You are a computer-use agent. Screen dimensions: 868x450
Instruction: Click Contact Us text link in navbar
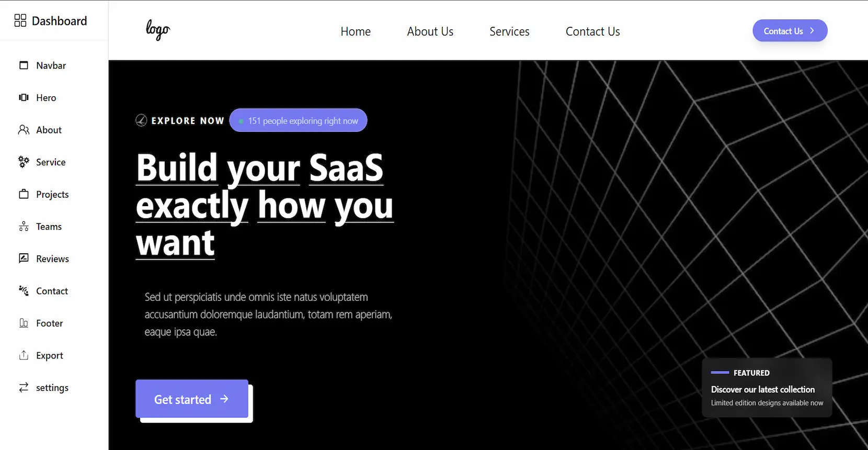(x=592, y=31)
